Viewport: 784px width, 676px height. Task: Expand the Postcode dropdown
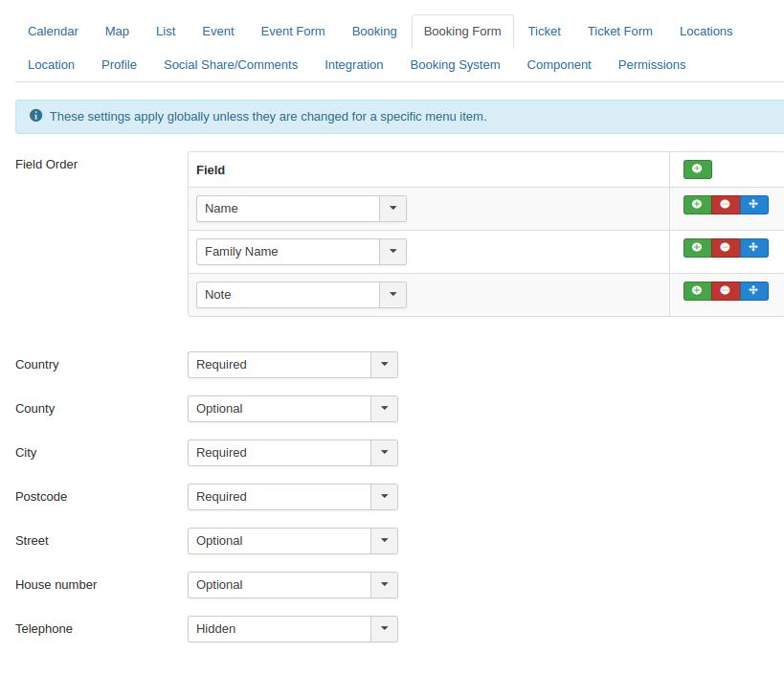click(x=292, y=497)
